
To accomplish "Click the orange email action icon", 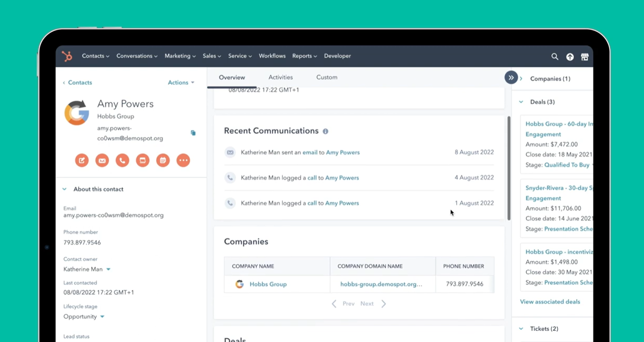I will point(102,160).
